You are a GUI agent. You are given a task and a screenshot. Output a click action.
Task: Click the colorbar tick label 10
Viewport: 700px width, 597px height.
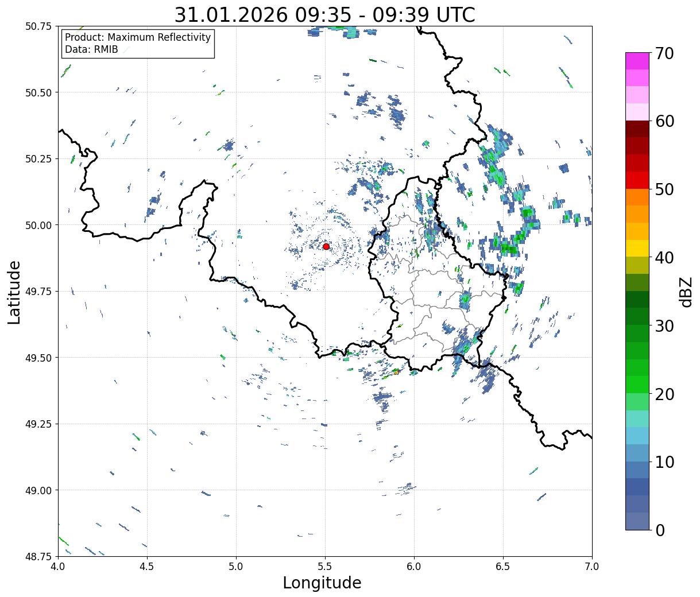pos(664,462)
